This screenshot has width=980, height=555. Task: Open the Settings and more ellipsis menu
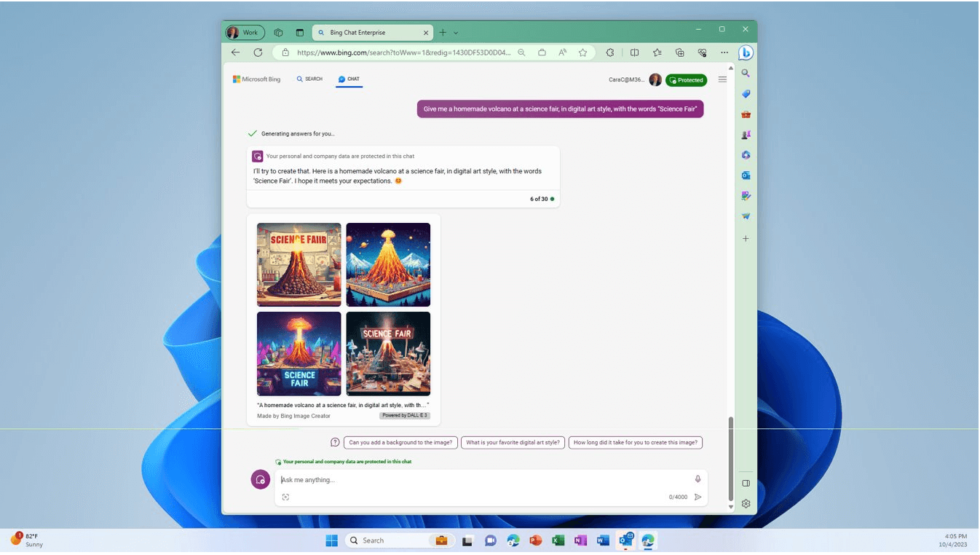point(724,52)
